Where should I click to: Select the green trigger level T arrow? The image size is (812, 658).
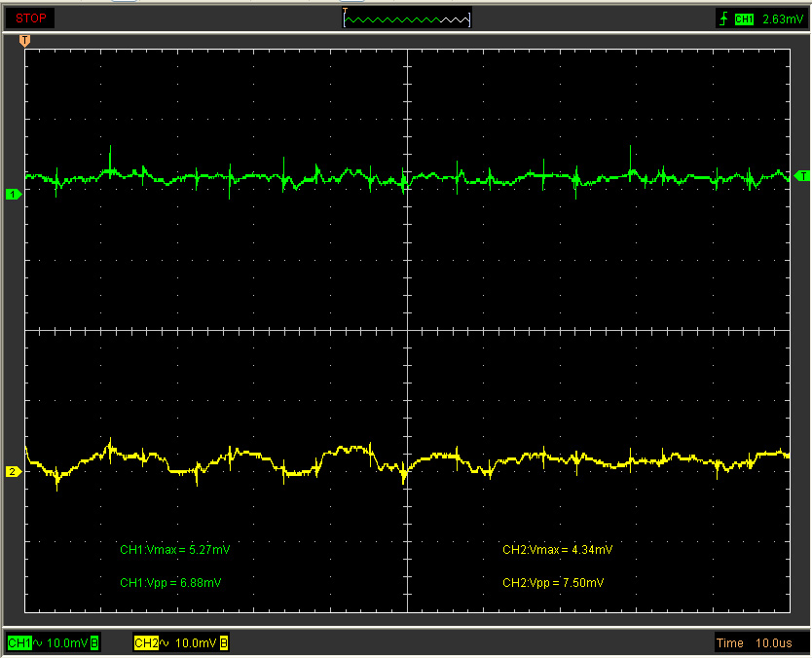coord(801,176)
